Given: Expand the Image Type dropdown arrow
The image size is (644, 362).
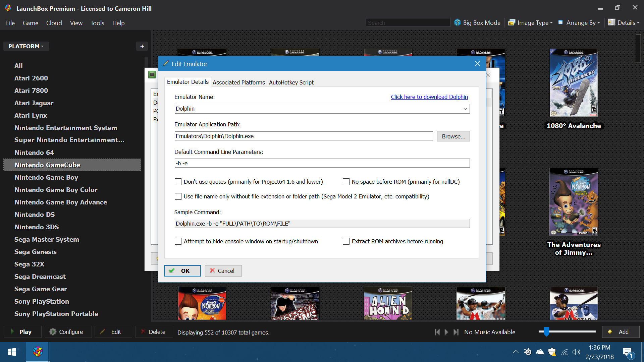Looking at the screenshot, I should click(551, 23).
